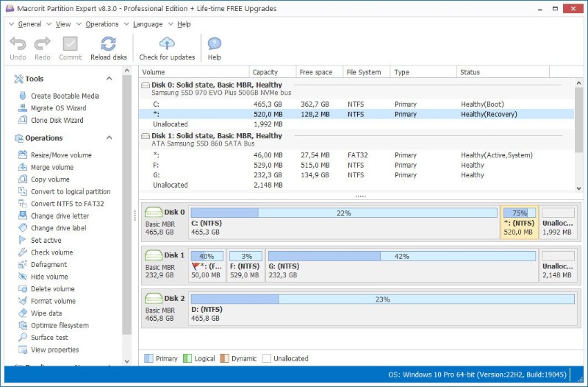The height and width of the screenshot is (387, 588).
Task: Open Help via the question bubble icon
Action: click(x=214, y=44)
